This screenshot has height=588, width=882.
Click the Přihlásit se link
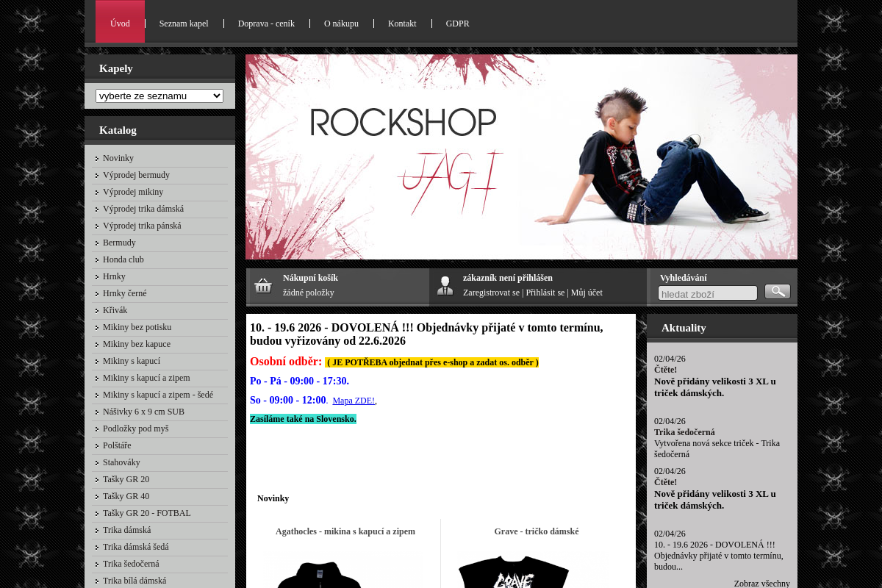[545, 293]
